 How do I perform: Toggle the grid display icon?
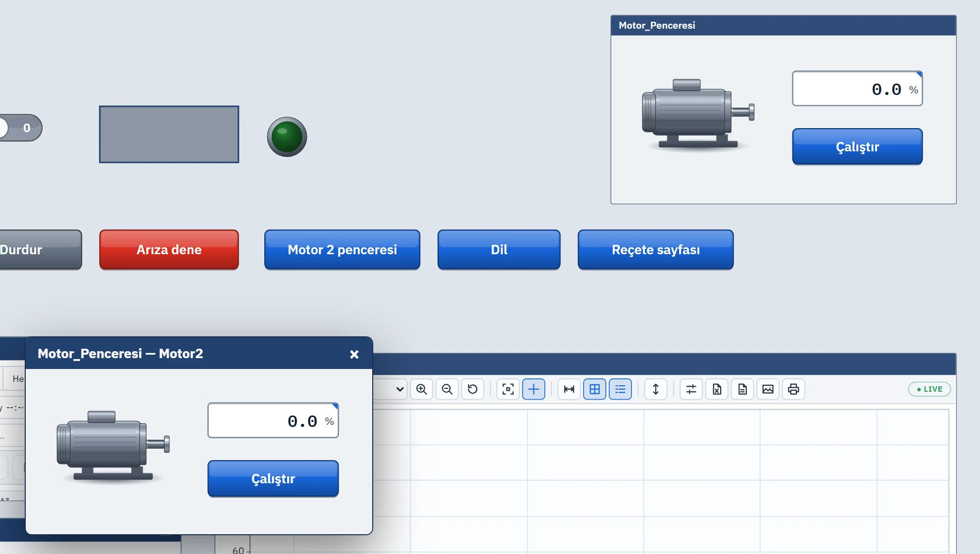[595, 389]
